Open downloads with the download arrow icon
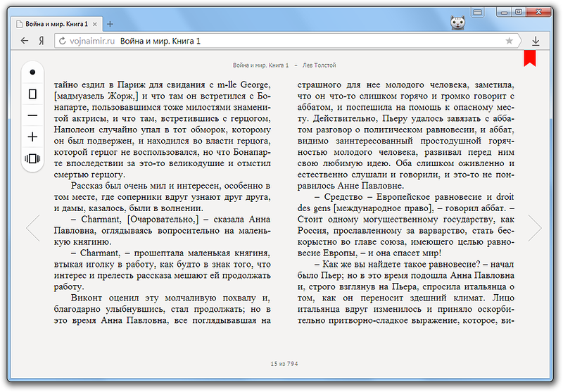Viewport: 563px width, 392px height. point(536,41)
